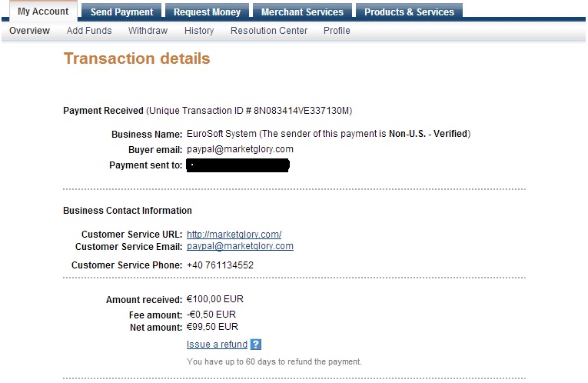This screenshot has width=588, height=383.
Task: Choose the Withdraw submenu item
Action: pyautogui.click(x=148, y=31)
